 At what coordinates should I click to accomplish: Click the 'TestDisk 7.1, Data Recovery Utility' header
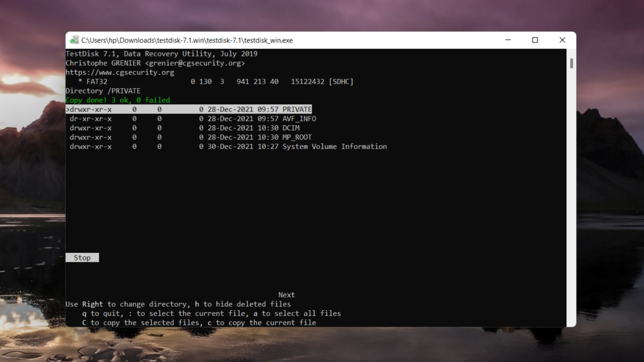point(161,54)
